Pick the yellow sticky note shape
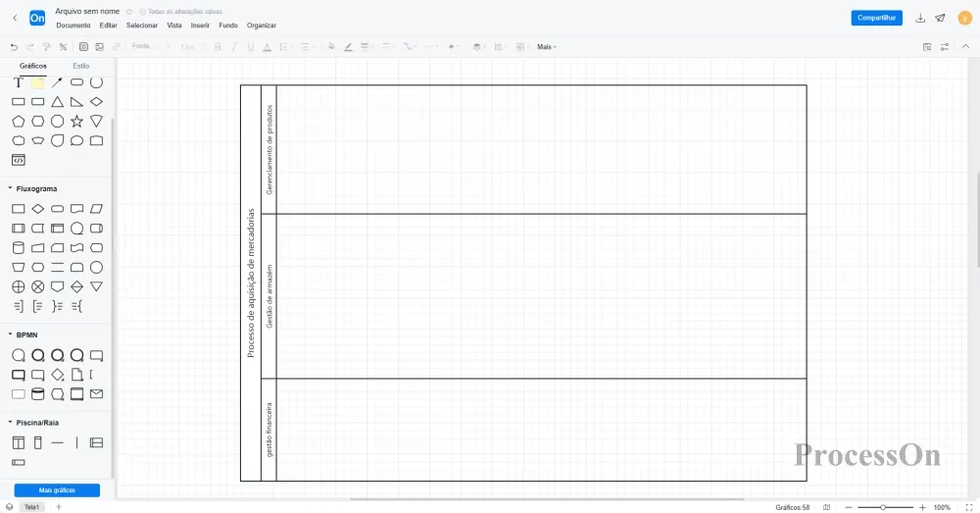 37,82
